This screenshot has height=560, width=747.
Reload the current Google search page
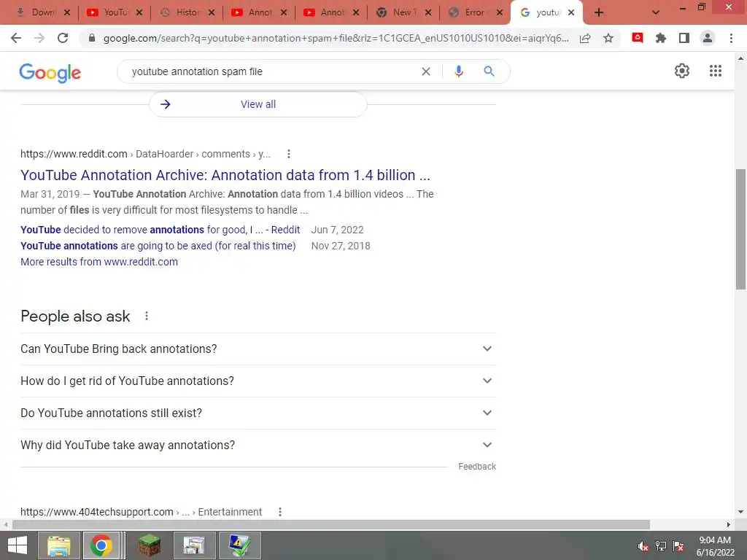[x=63, y=38]
